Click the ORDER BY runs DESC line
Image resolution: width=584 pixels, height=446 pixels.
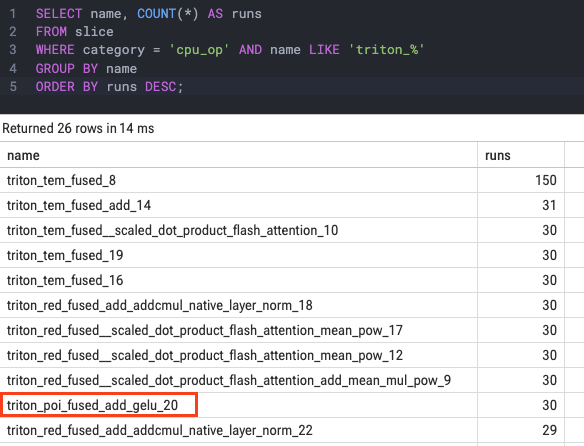[x=110, y=87]
